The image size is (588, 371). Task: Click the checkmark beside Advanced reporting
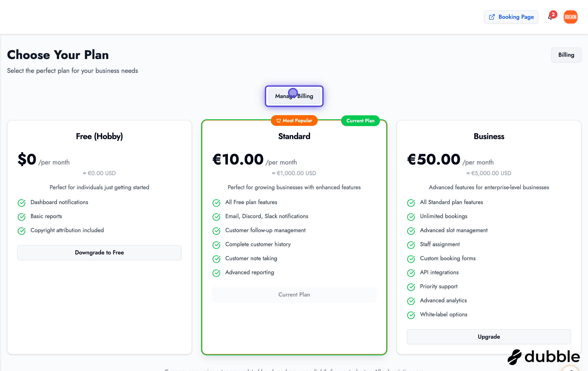[216, 273]
